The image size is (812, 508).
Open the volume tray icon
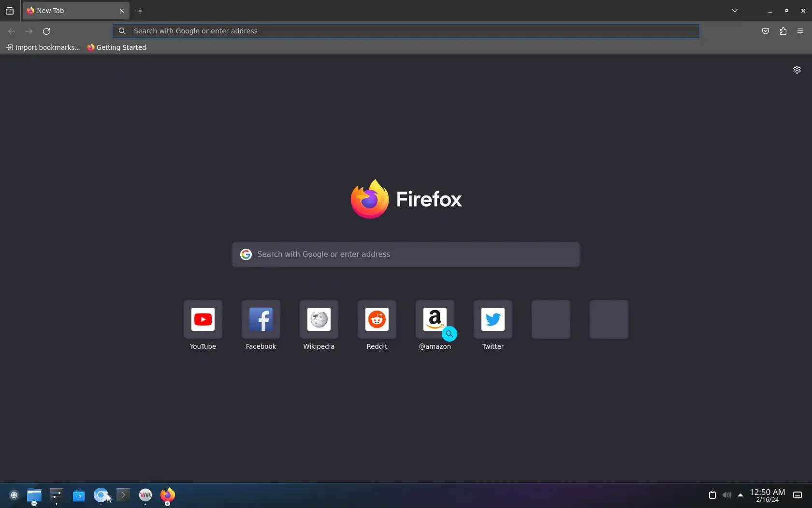click(x=726, y=495)
